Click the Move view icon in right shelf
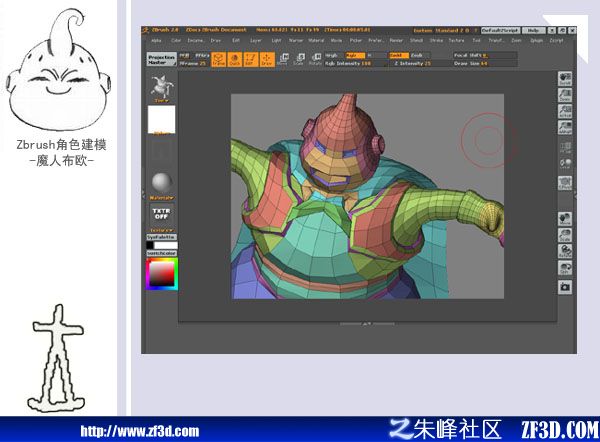Screen dimensions: 600x442 (565, 219)
